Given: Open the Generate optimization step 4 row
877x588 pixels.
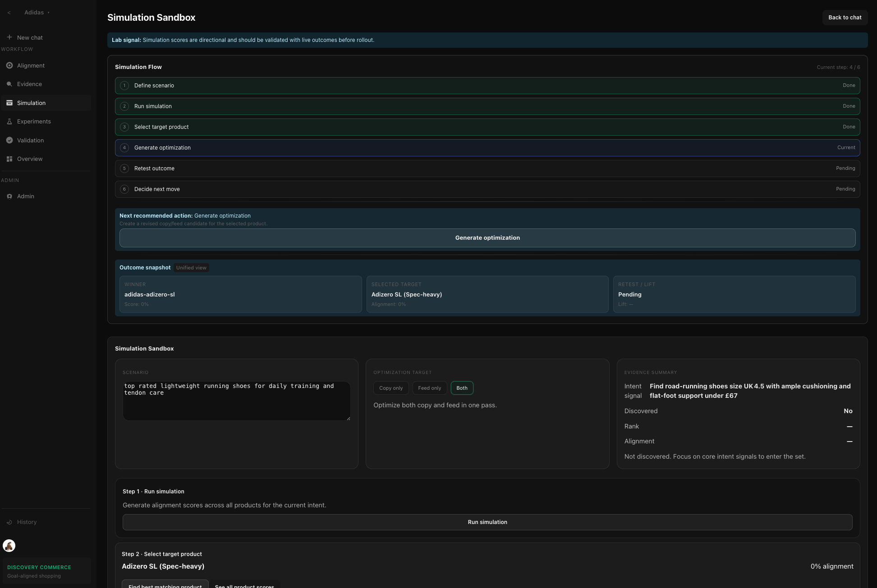Looking at the screenshot, I should tap(487, 148).
